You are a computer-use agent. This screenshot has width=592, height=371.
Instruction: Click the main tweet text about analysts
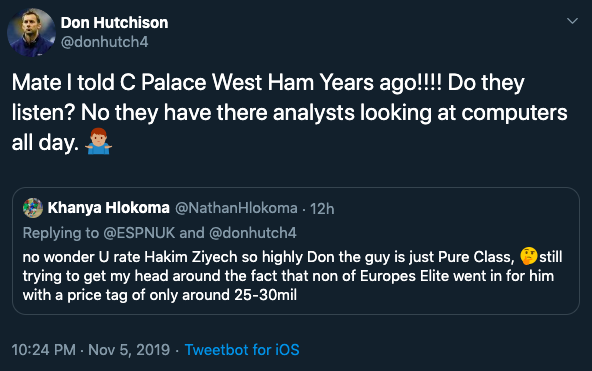[x=289, y=112]
